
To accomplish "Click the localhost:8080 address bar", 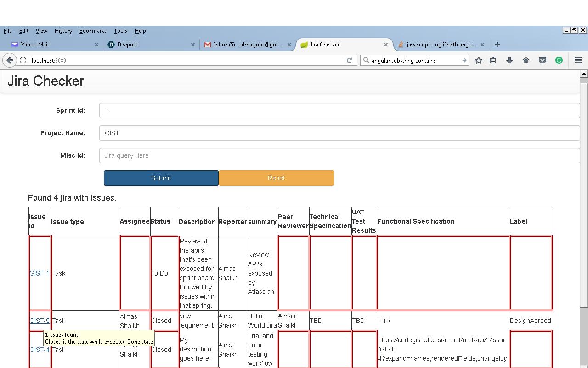I will (184, 60).
